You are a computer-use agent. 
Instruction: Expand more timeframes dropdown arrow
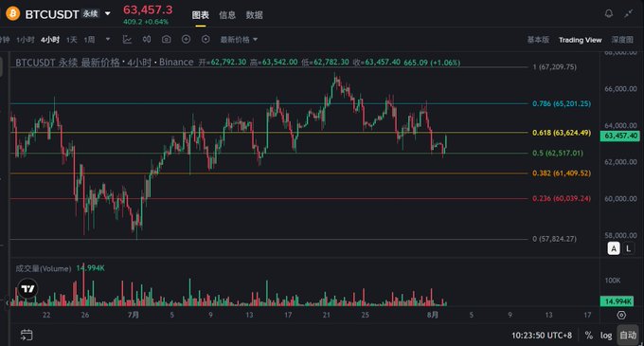tap(108, 40)
